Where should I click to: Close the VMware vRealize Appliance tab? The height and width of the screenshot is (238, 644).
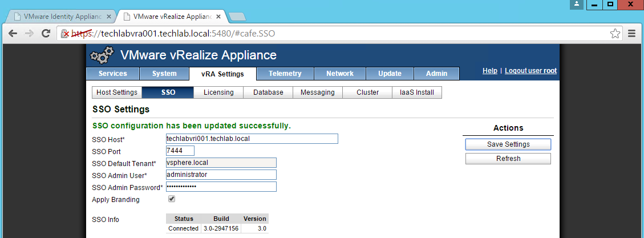coord(218,17)
